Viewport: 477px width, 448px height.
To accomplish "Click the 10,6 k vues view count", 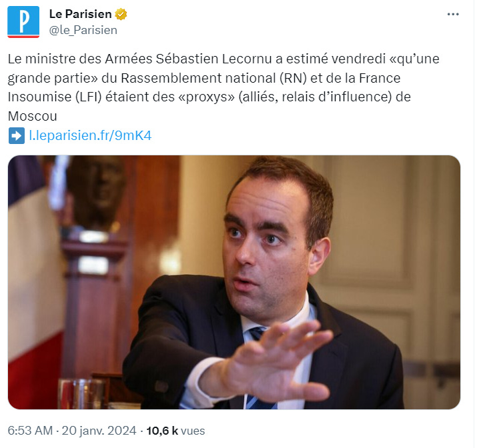I will [x=175, y=431].
